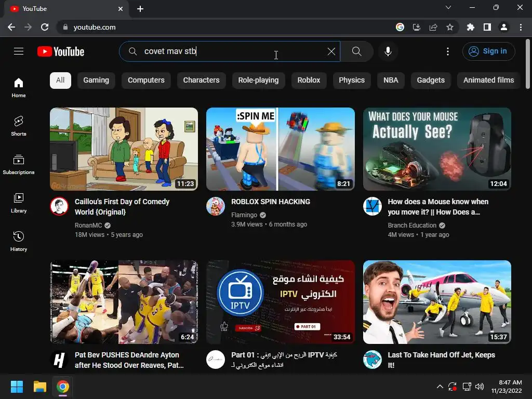
Task: Open the Flamingo channel name link
Action: point(244,215)
